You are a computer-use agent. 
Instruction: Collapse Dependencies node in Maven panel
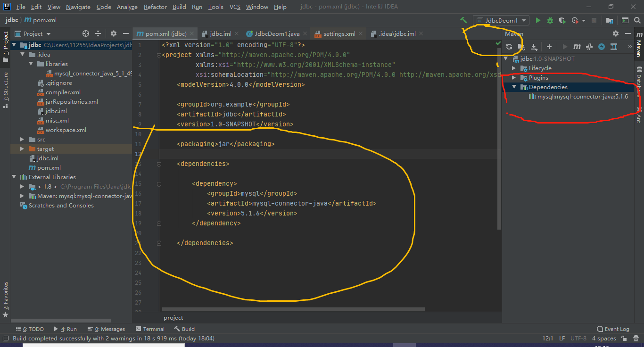514,87
